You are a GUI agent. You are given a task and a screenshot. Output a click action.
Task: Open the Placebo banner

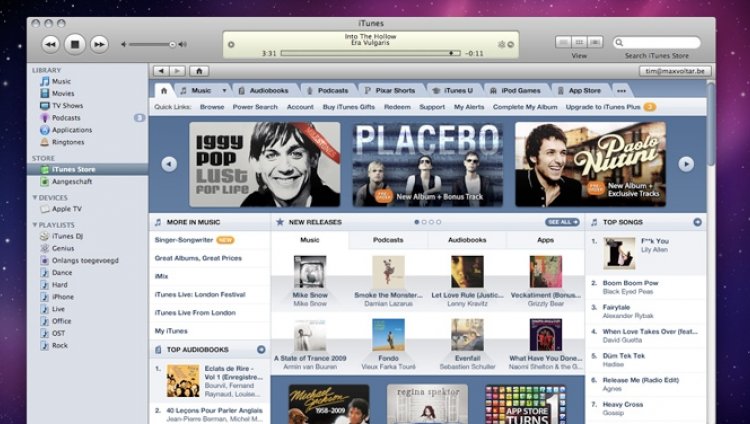pyautogui.click(x=428, y=164)
